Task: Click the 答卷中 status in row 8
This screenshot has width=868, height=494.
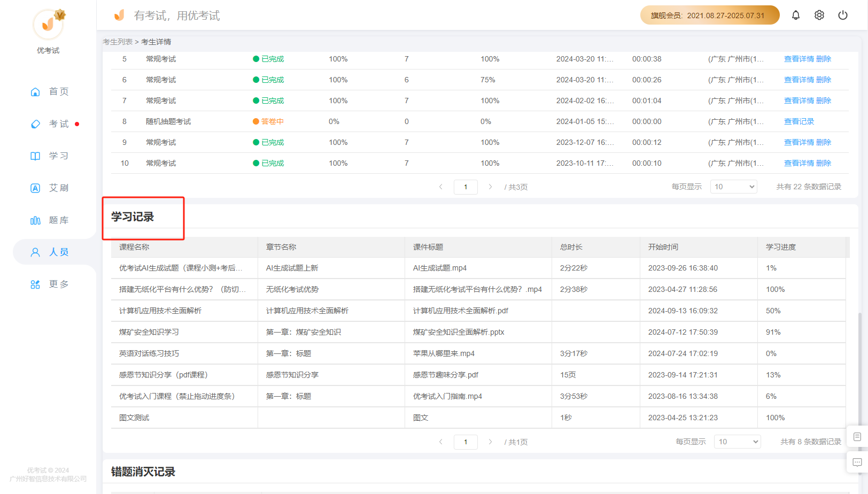Action: pyautogui.click(x=268, y=121)
